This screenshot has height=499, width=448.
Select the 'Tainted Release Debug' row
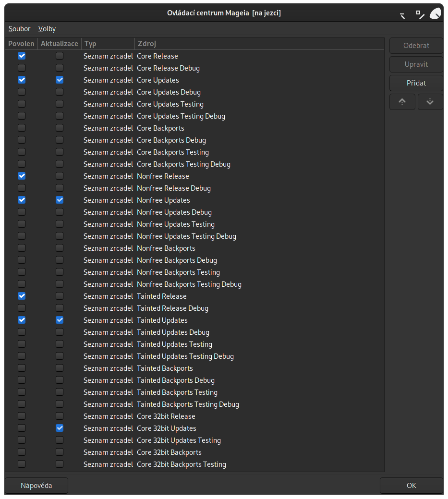[x=195, y=308]
